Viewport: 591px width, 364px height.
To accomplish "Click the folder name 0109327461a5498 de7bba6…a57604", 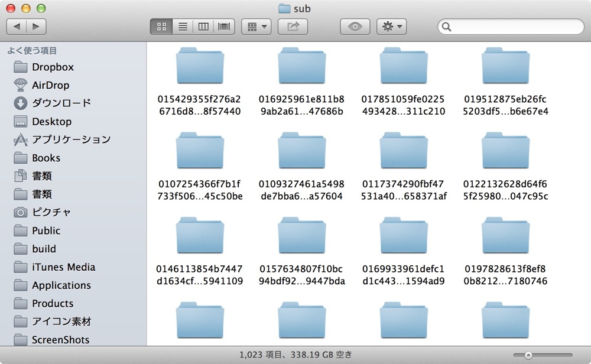I will pyautogui.click(x=301, y=190).
